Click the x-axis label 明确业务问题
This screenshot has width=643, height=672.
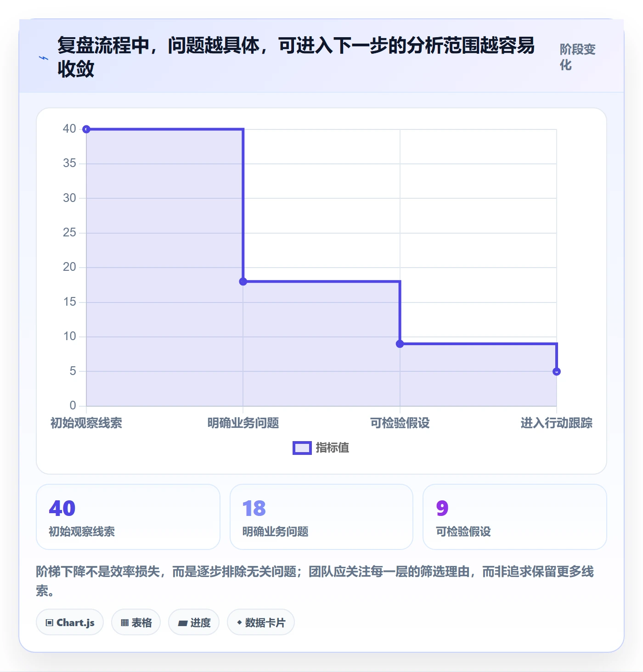[x=243, y=423]
